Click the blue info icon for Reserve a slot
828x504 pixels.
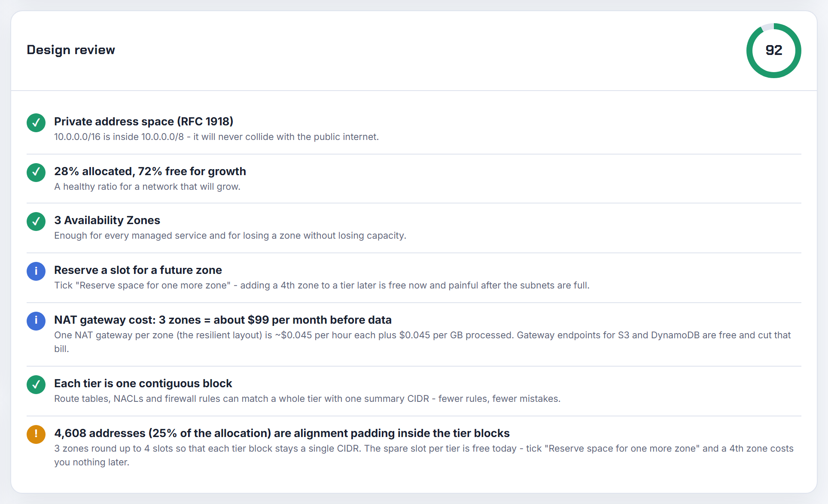point(36,271)
